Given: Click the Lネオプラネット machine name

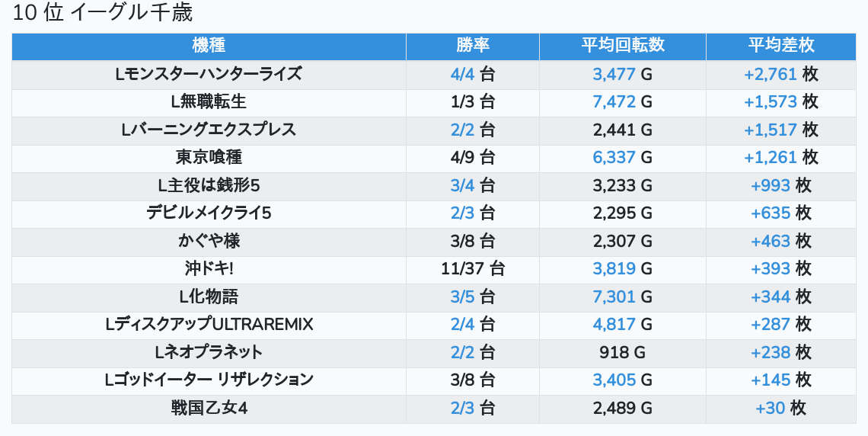Looking at the screenshot, I should [x=209, y=352].
